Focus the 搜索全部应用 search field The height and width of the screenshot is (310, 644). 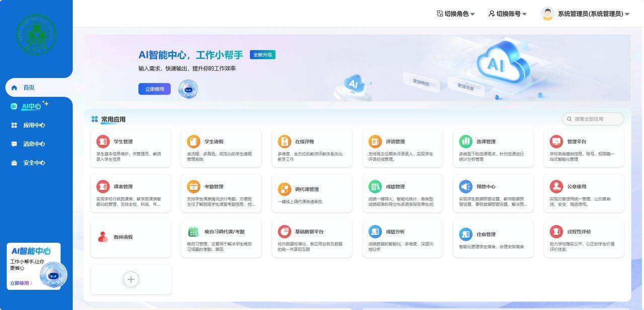(x=593, y=119)
